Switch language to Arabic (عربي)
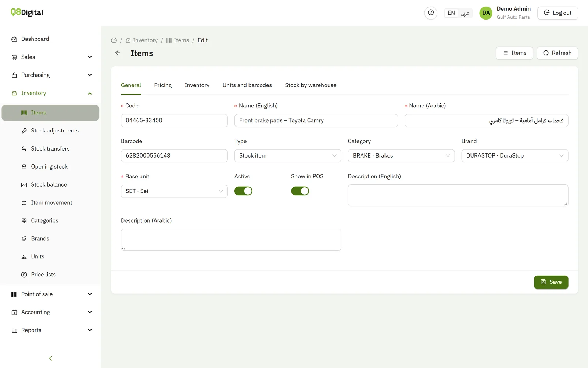This screenshot has height=368, width=588. coord(465,13)
